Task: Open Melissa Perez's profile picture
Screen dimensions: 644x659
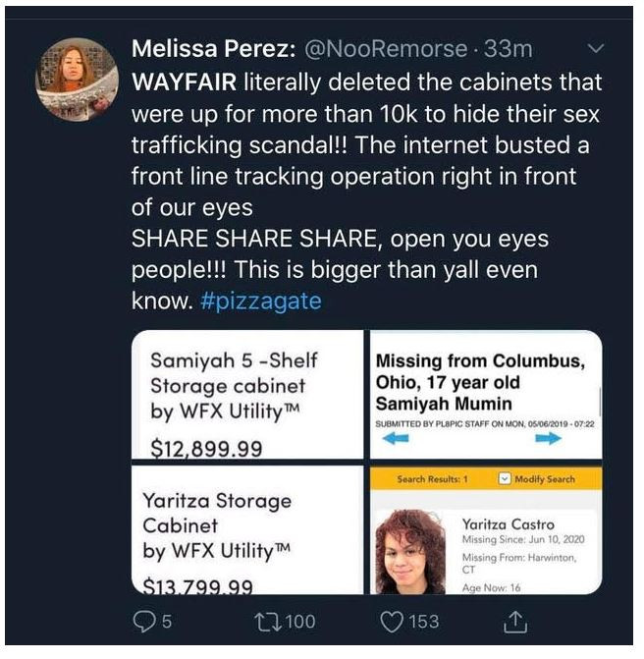Action: (x=77, y=80)
